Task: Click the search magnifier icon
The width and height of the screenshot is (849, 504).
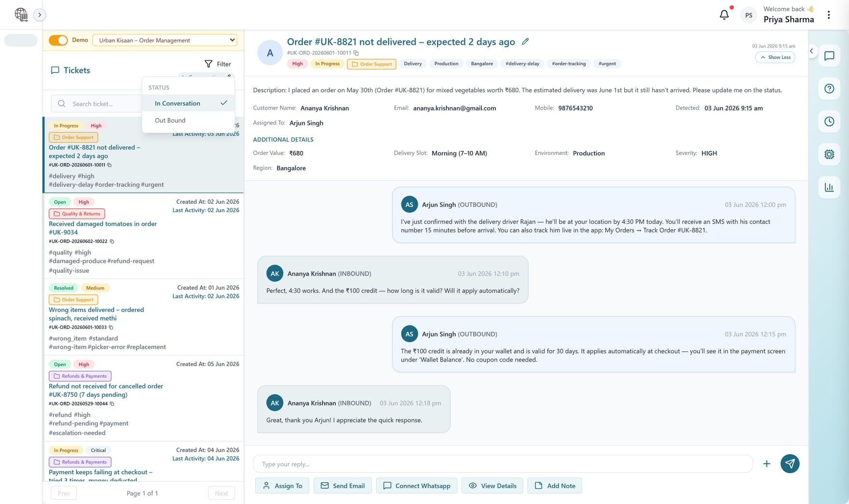Action: 61,104
